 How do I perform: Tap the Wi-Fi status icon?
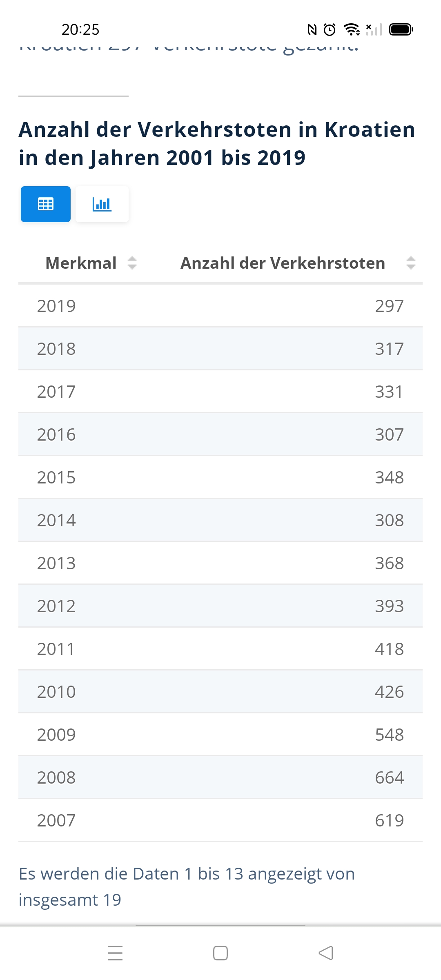(x=352, y=29)
